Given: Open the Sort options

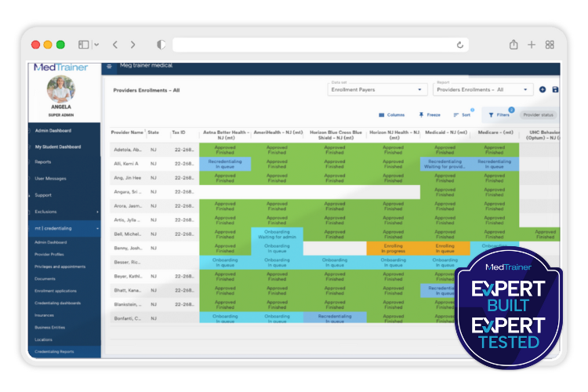Looking at the screenshot, I should 462,114.
